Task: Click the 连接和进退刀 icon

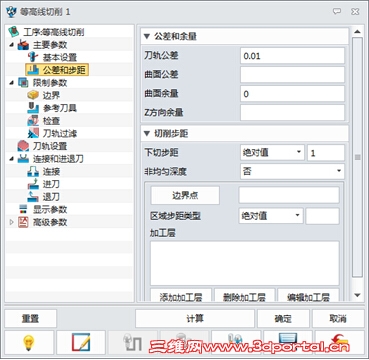Action: tap(23, 159)
